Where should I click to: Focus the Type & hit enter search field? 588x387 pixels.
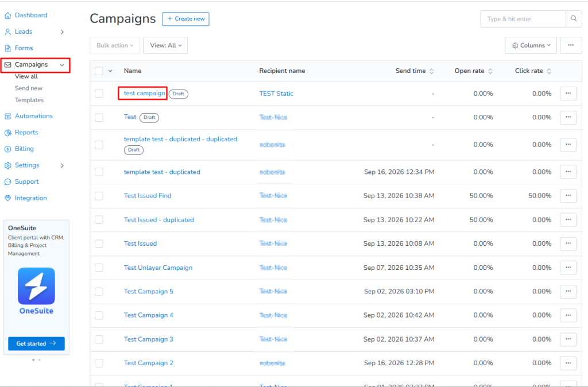523,19
